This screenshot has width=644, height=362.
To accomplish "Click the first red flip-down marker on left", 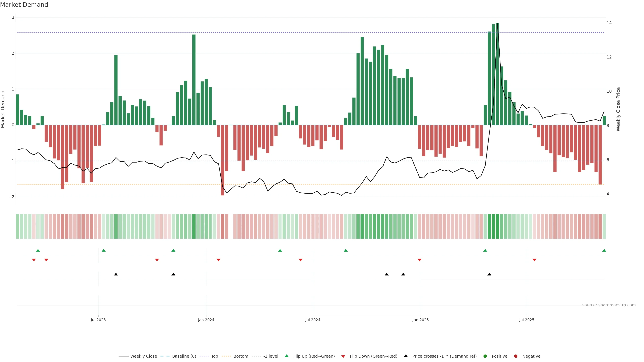I will (34, 260).
